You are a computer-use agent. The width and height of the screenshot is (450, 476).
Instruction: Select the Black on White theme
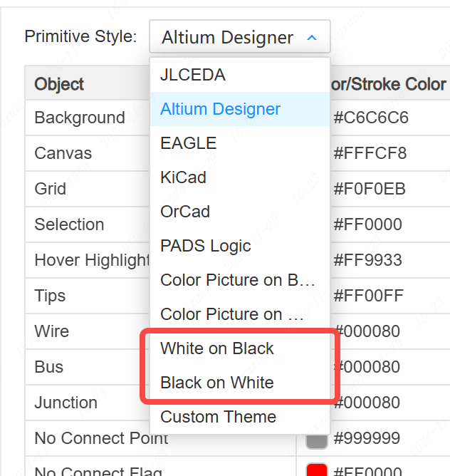coord(217,383)
